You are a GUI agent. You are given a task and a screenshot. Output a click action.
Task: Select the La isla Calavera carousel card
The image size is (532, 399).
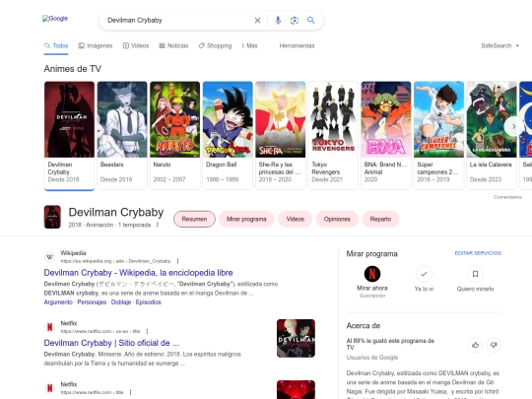(x=492, y=135)
